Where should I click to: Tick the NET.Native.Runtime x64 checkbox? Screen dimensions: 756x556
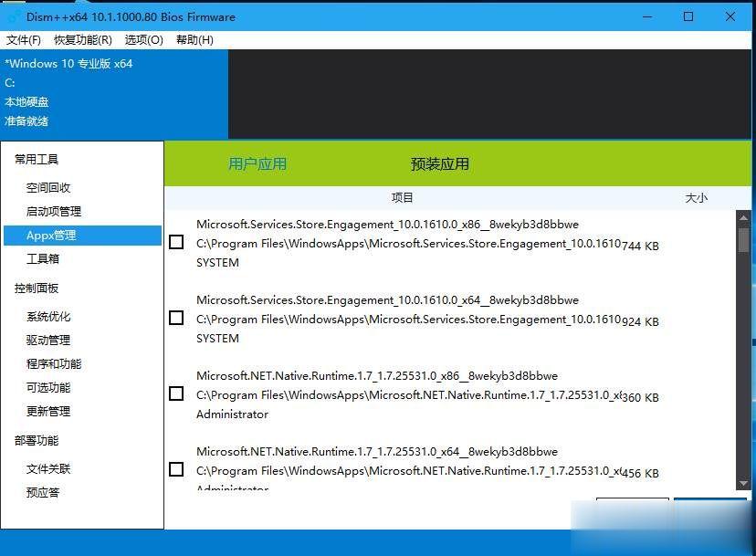[176, 469]
